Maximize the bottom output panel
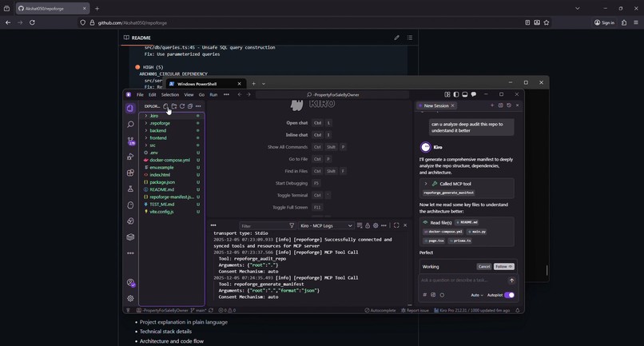This screenshot has height=346, width=644. tap(396, 225)
